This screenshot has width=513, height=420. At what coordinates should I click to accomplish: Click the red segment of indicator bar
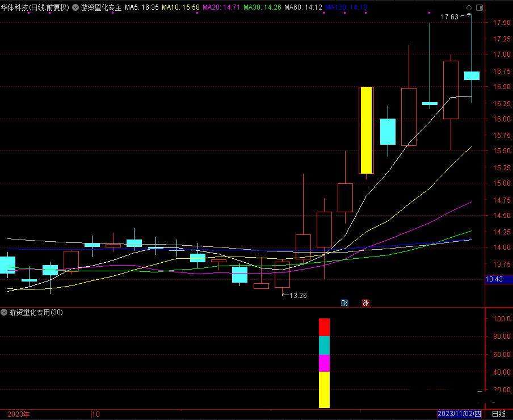(324, 327)
